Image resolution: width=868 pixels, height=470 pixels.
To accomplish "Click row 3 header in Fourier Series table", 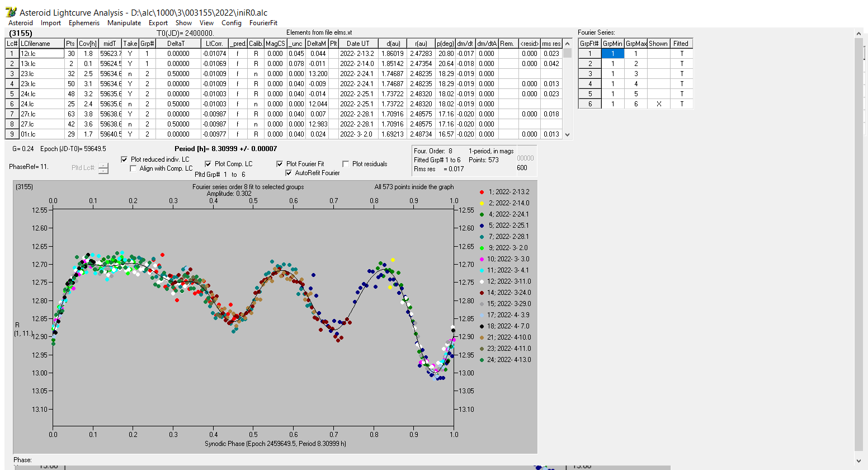I will pos(589,74).
